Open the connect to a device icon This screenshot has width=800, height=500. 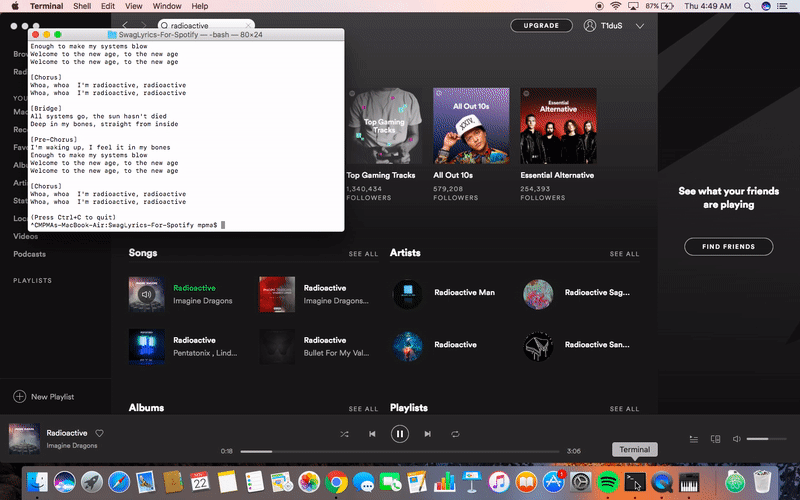point(715,439)
